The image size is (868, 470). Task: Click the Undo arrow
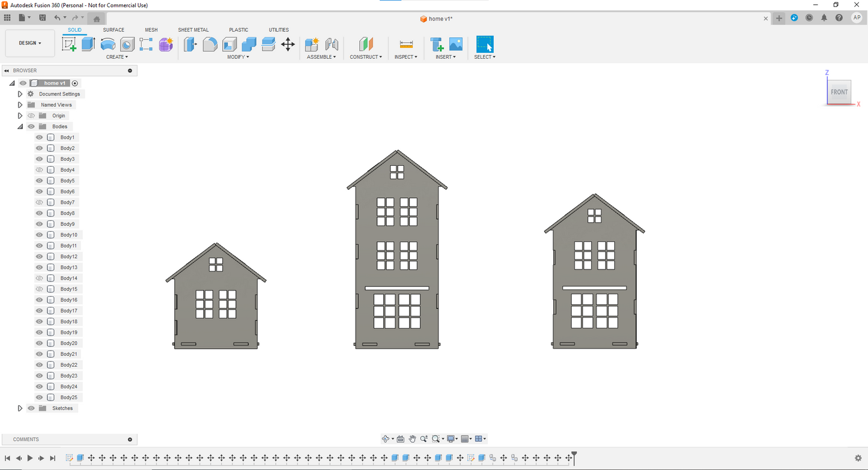point(57,18)
